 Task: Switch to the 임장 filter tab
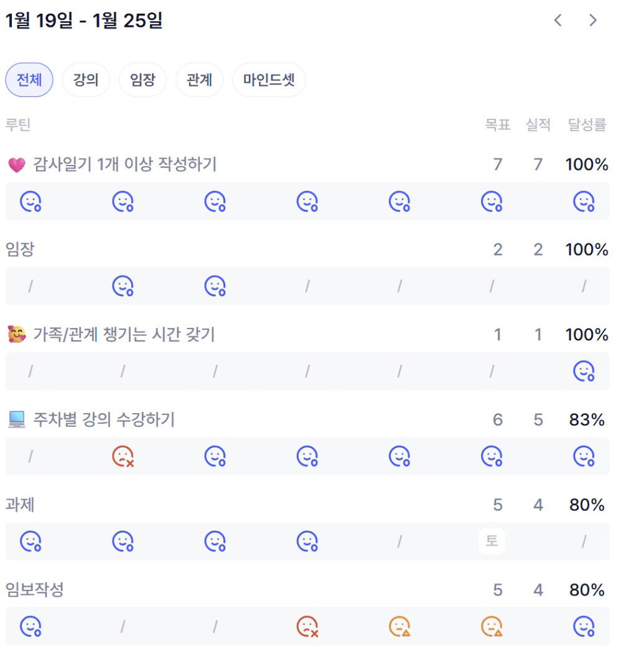[x=142, y=80]
